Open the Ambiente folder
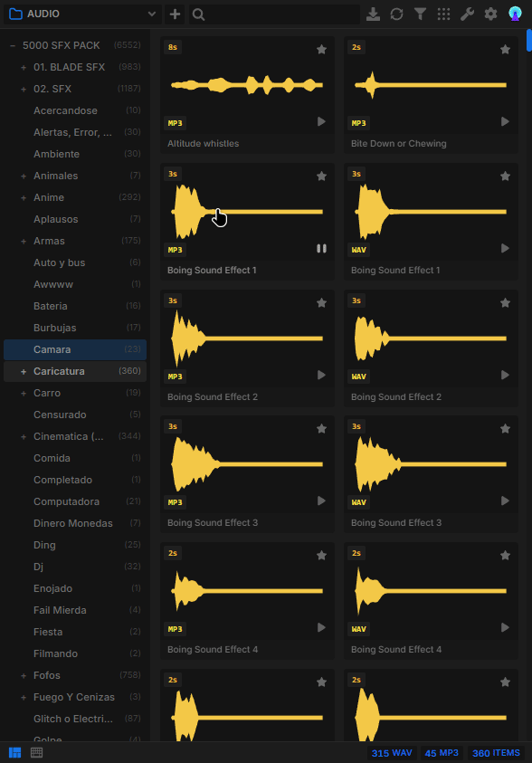532x763 pixels. coord(75,154)
